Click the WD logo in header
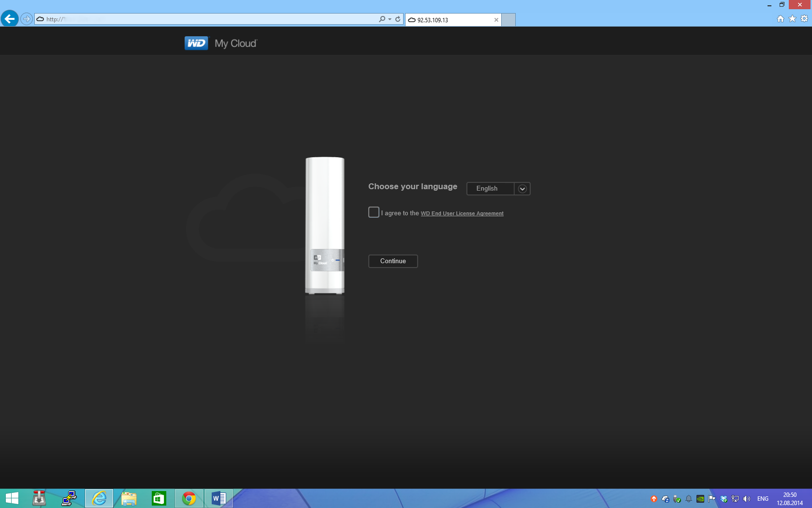Screen dimensions: 812x508 196,43
